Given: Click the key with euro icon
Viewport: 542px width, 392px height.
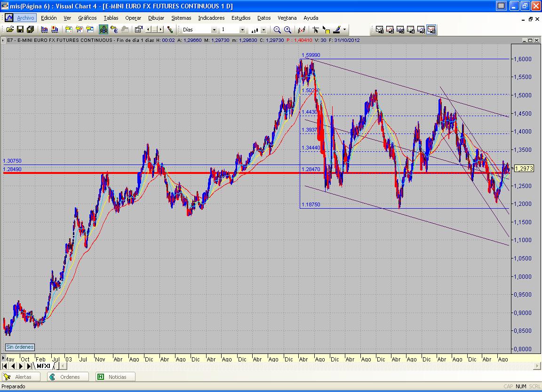Looking at the screenshot, I should pyautogui.click(x=114, y=30).
